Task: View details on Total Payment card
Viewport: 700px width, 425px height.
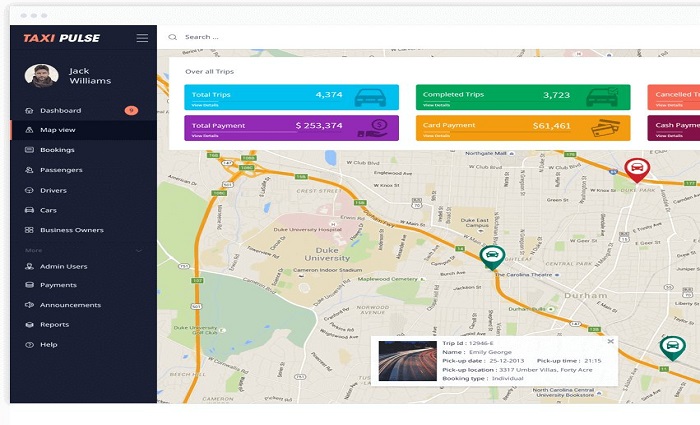Action: (x=205, y=136)
